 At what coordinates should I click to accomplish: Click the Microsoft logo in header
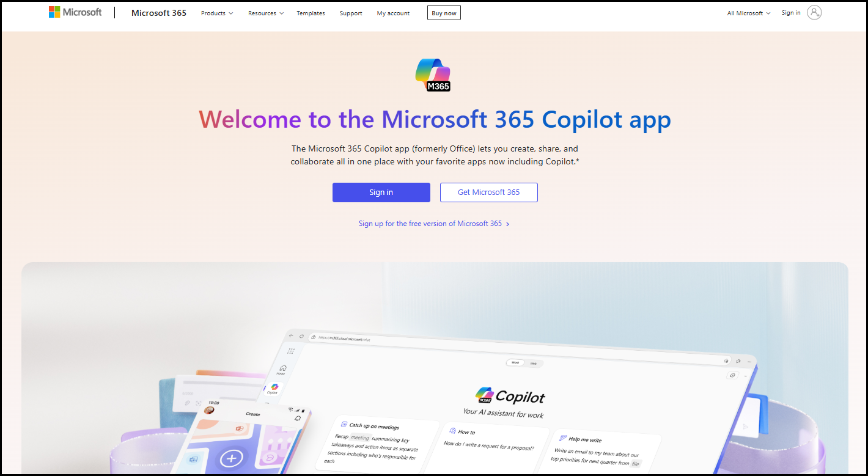[x=75, y=12]
